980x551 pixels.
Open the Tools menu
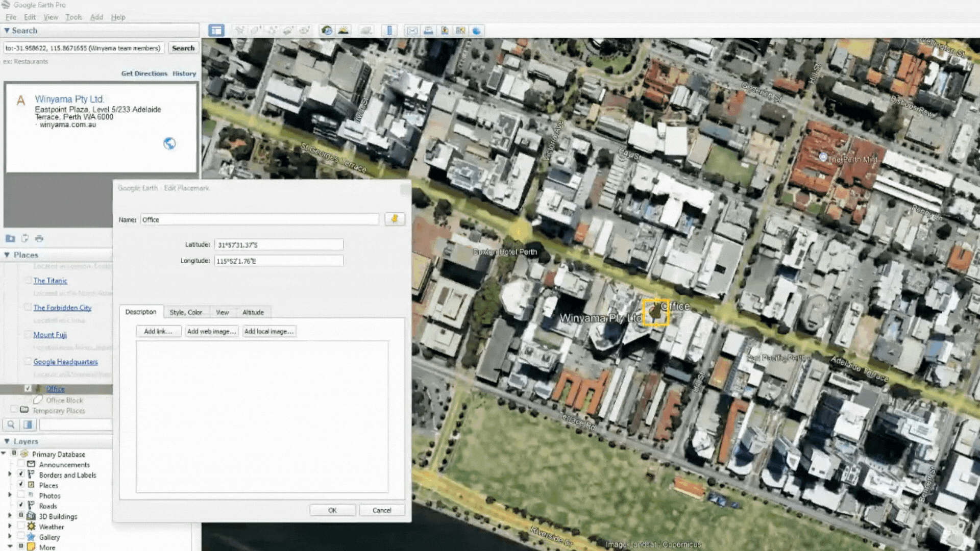73,17
